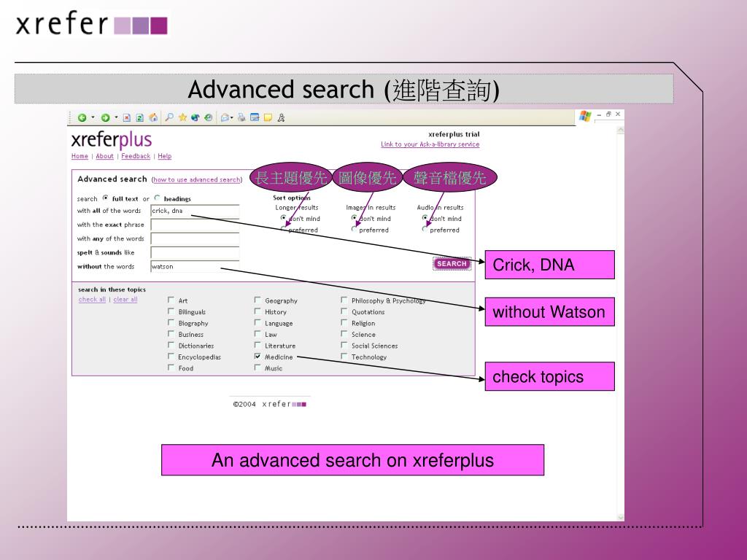Print the page using the printer icon
The image size is (747, 560).
pos(241,117)
